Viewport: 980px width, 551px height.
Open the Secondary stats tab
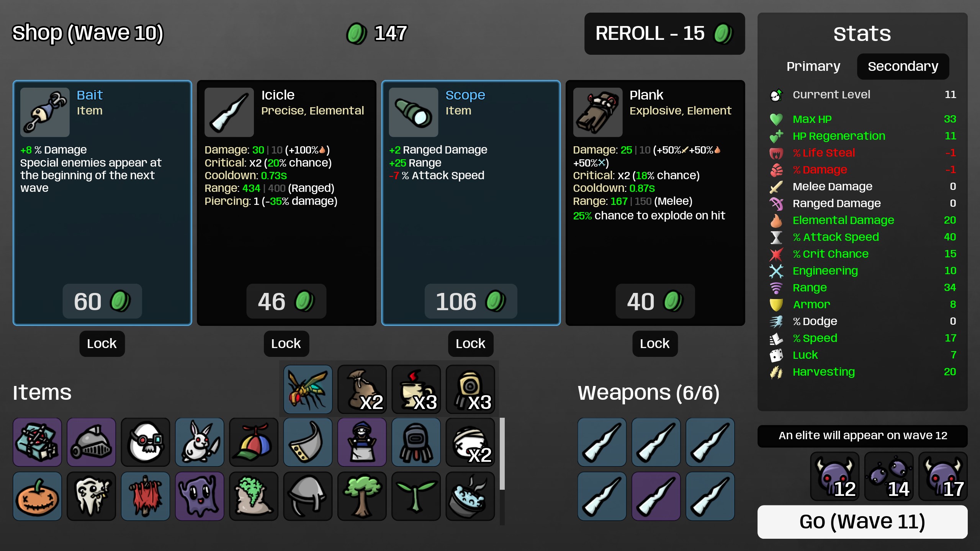coord(903,67)
